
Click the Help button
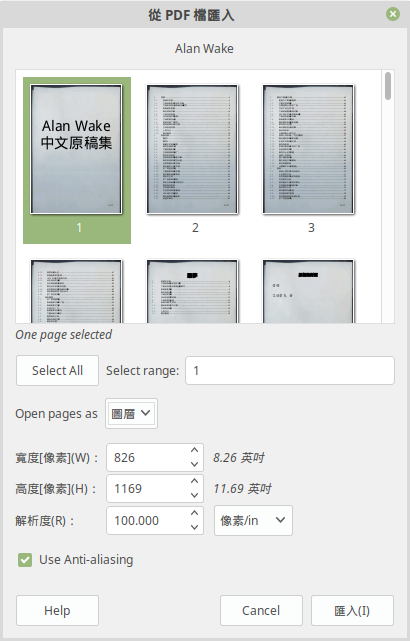[x=57, y=610]
